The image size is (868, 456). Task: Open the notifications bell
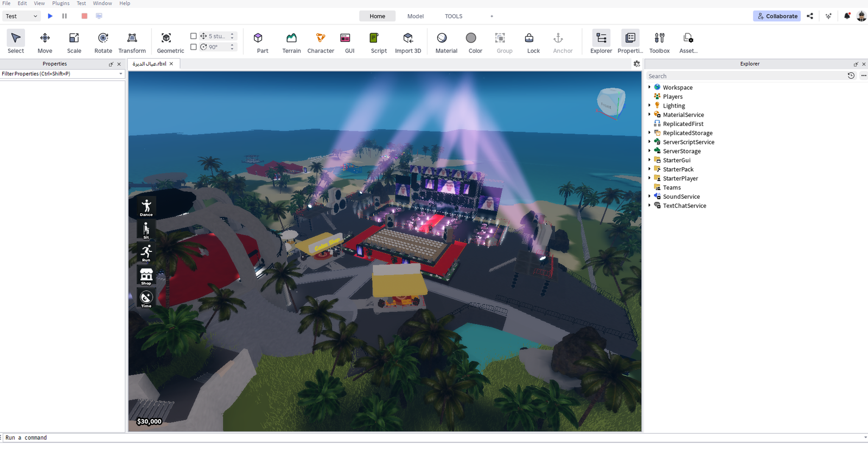(847, 16)
